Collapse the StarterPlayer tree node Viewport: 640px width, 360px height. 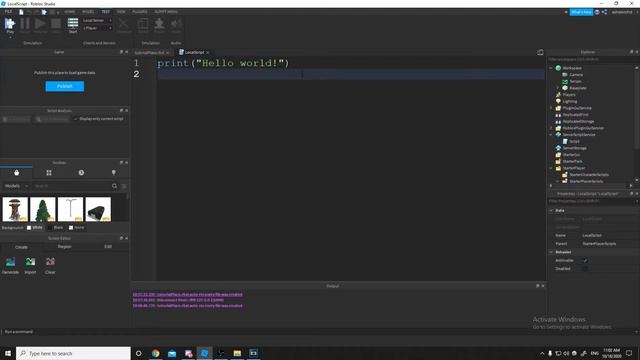tap(551, 168)
